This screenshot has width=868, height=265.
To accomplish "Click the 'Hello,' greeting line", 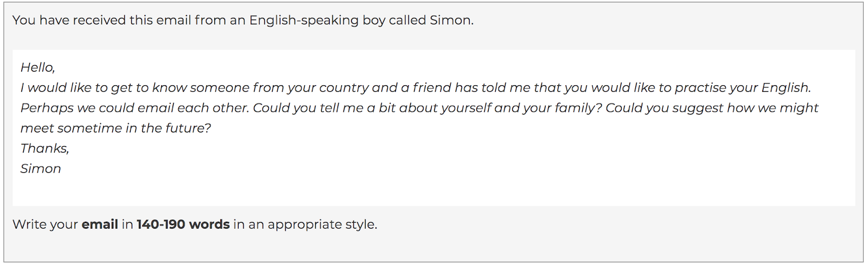I will click(37, 67).
